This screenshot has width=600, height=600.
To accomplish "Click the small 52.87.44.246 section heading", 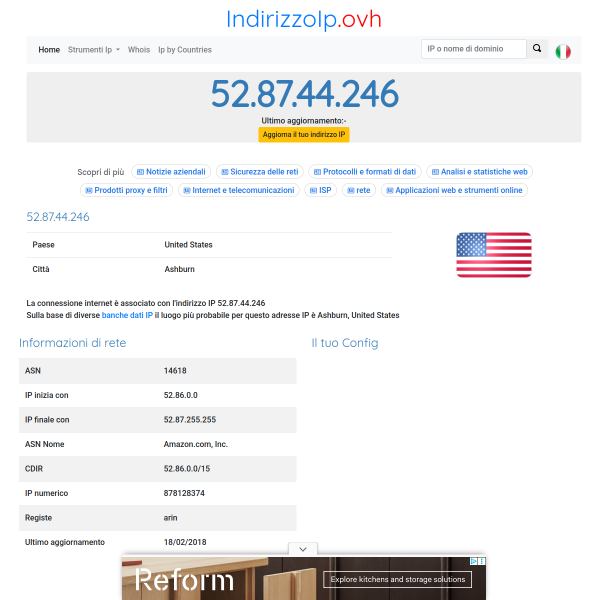I will [x=58, y=217].
